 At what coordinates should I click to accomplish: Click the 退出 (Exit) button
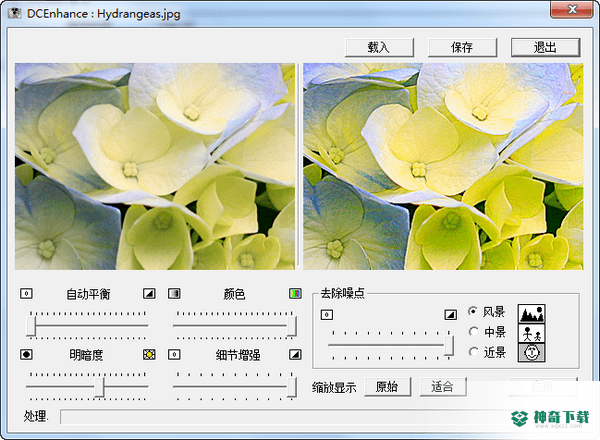pyautogui.click(x=545, y=47)
